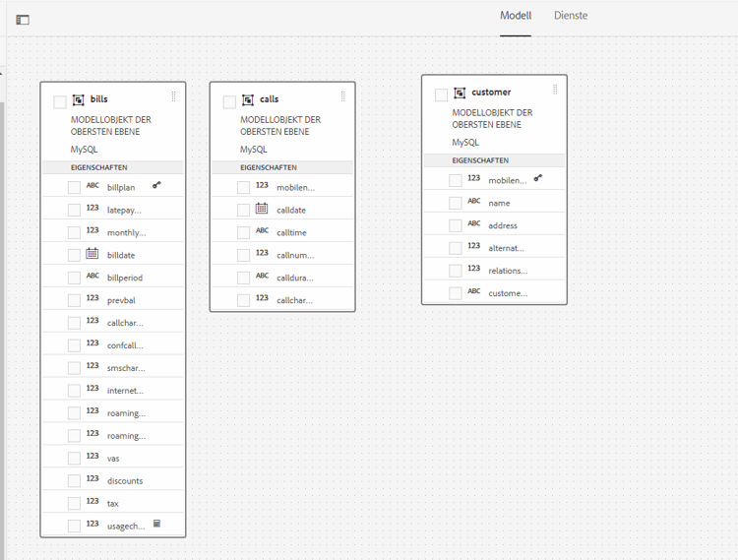
Task: Click the ABC type icon for billperiod
Action: point(92,276)
